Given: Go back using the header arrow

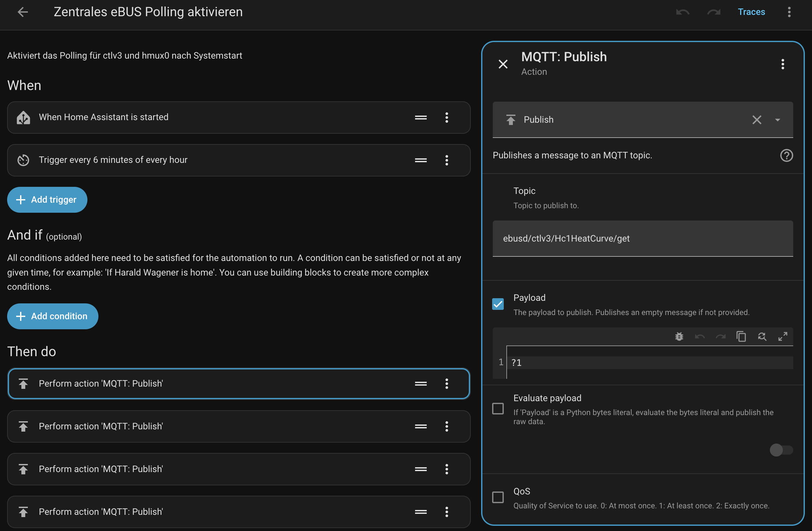Looking at the screenshot, I should [x=23, y=12].
